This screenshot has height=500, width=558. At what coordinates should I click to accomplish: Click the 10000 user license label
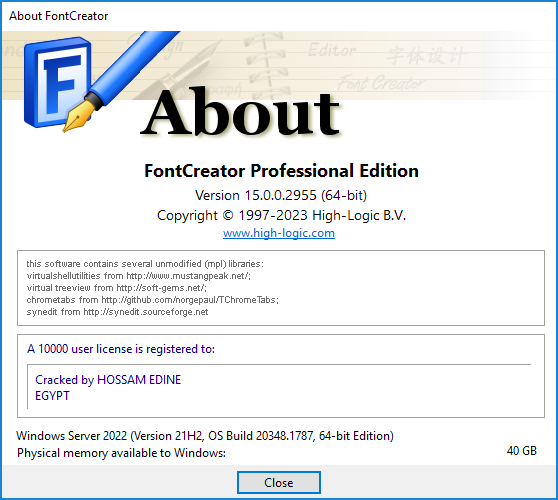(x=121, y=349)
